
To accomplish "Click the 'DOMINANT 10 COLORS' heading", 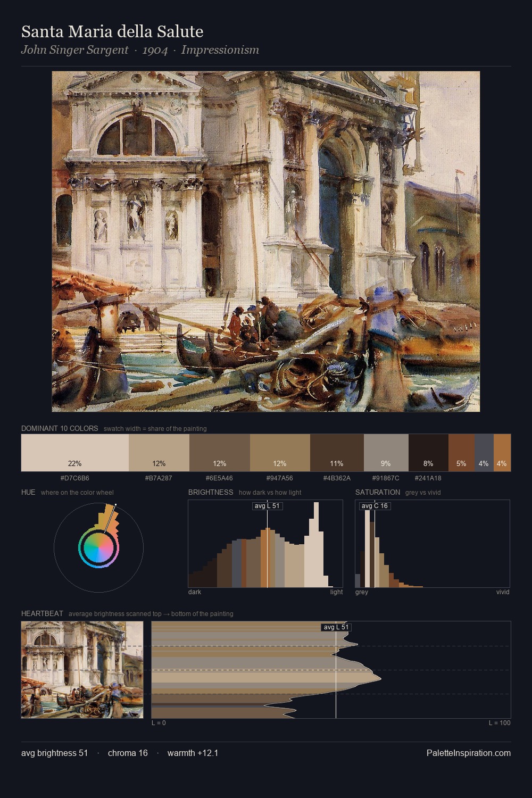I will click(60, 428).
